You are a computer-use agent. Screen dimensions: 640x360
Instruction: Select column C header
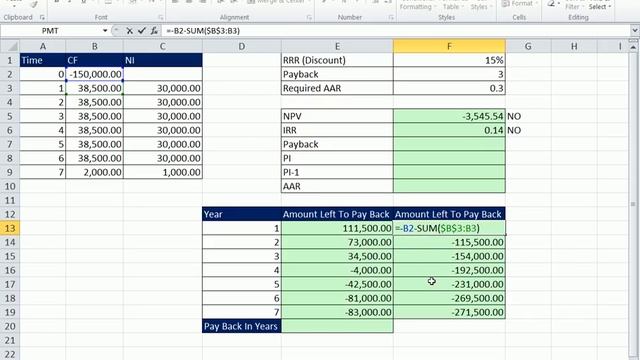[x=162, y=46]
